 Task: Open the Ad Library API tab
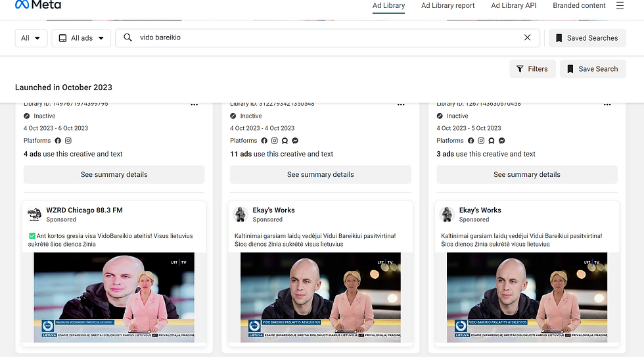[x=513, y=6]
